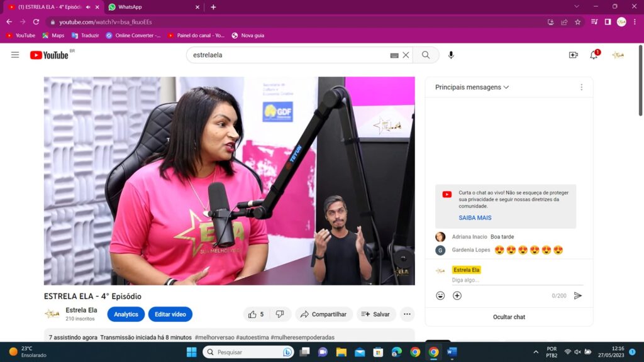
Task: Like the video with thumbs up
Action: (253, 314)
